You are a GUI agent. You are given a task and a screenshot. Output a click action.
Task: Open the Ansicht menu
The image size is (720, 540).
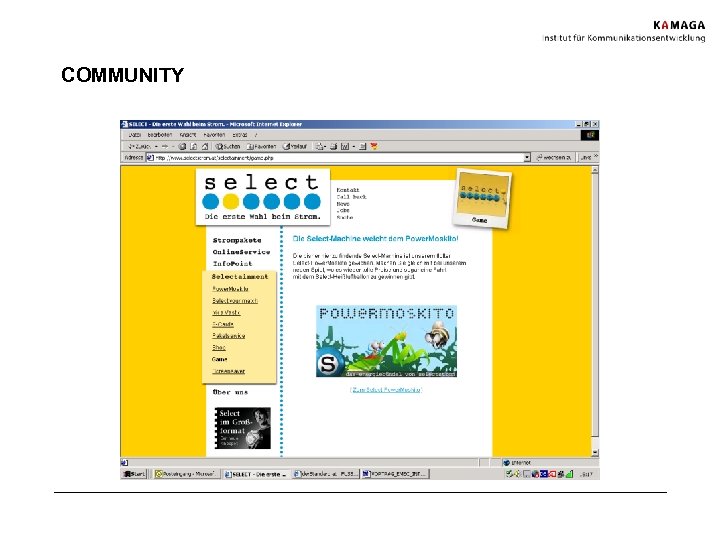click(x=188, y=135)
